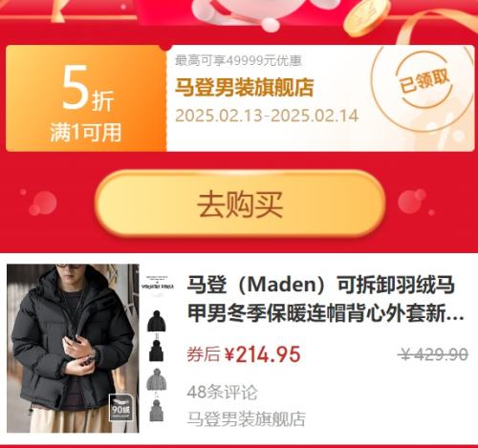Open the 马登（Maden）可拆卸羽绒马甲 product title
The height and width of the screenshot is (448, 478).
[325, 299]
